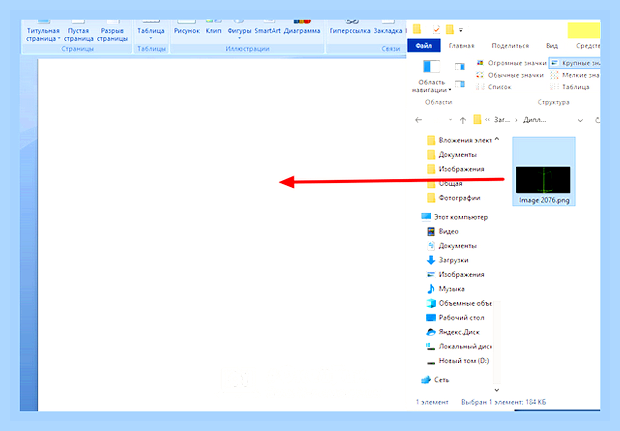Viewport: 620px width, 431px height.
Task: Toggle the preview pane icon
Action: (x=459, y=66)
